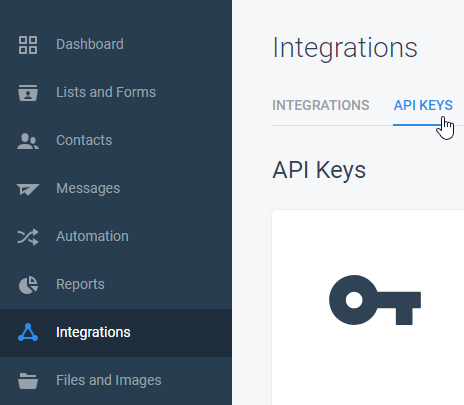Click the Integrations page heading
Image resolution: width=464 pixels, height=405 pixels.
[345, 48]
